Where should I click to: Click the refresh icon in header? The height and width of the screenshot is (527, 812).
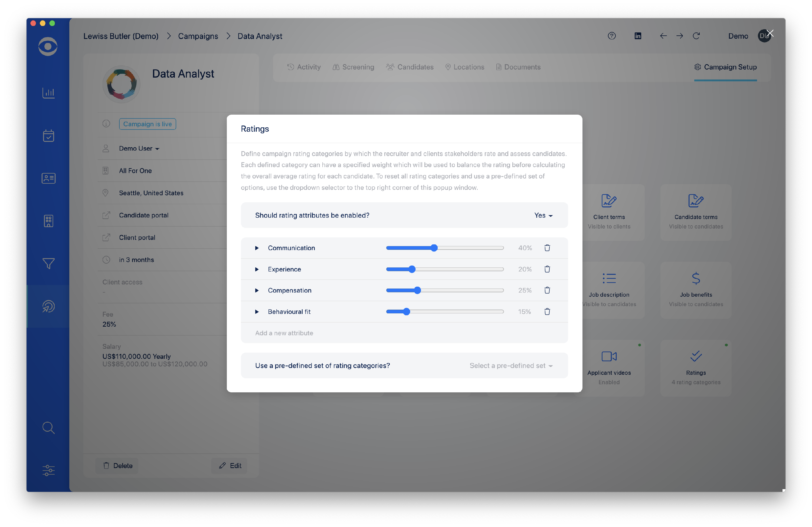pos(696,36)
